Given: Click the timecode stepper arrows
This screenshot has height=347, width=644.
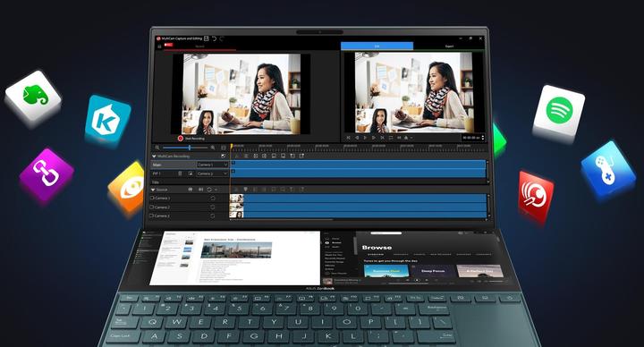Looking at the screenshot, I should click(x=483, y=138).
